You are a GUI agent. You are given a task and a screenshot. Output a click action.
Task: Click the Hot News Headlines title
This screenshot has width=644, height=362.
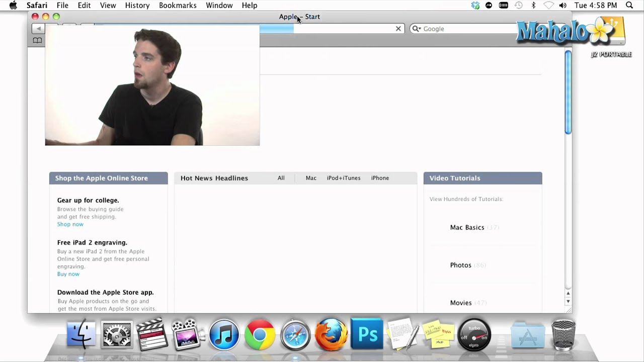pyautogui.click(x=214, y=178)
